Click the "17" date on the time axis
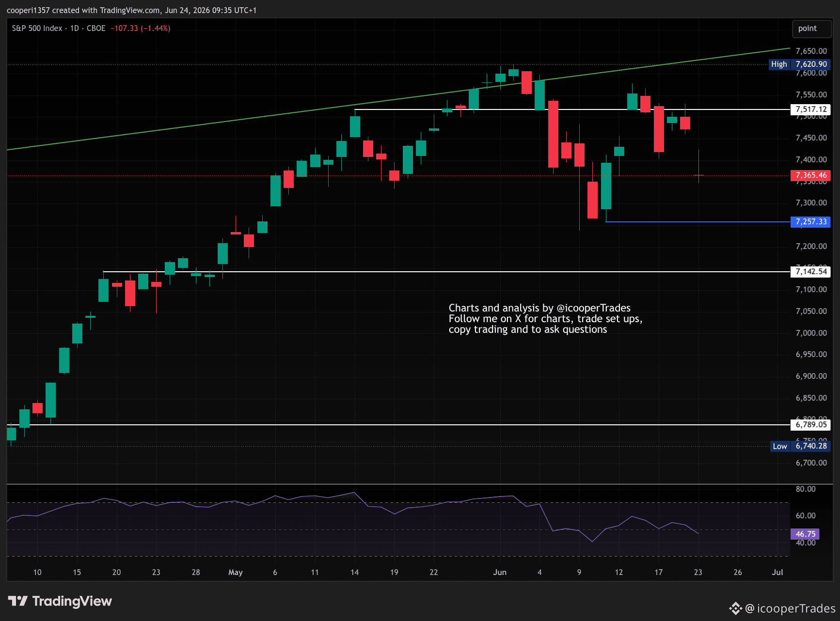The image size is (840, 621). coord(659,572)
